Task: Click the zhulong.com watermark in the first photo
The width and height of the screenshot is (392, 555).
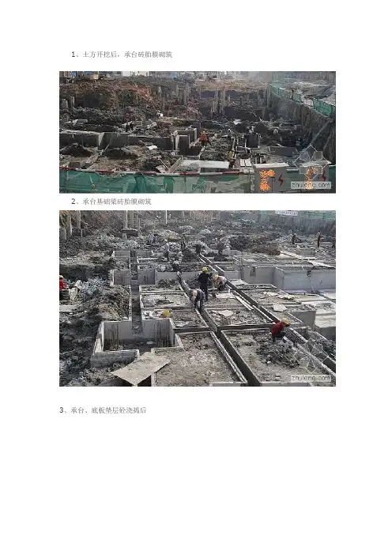Action: tap(311, 185)
